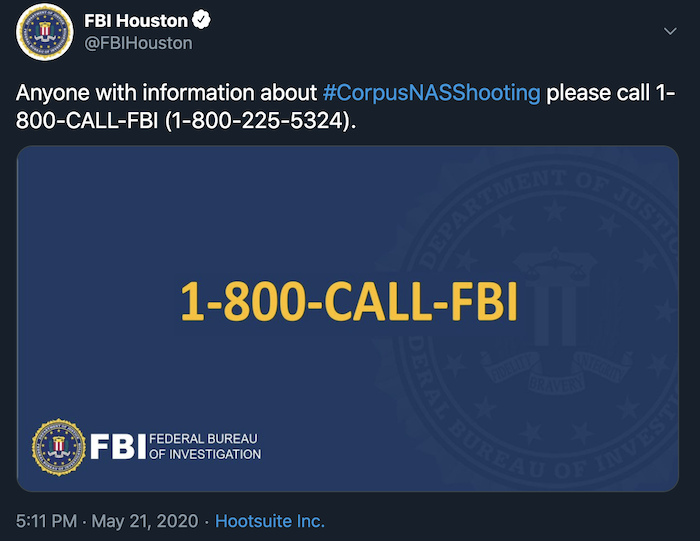
Task: Expand the tweet options chevron menu
Action: click(670, 31)
